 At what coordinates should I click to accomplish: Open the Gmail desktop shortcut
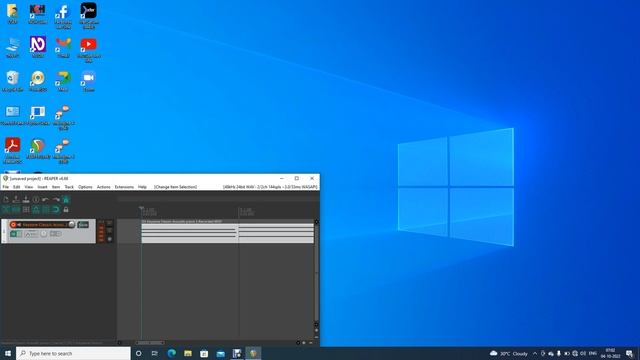(63, 47)
